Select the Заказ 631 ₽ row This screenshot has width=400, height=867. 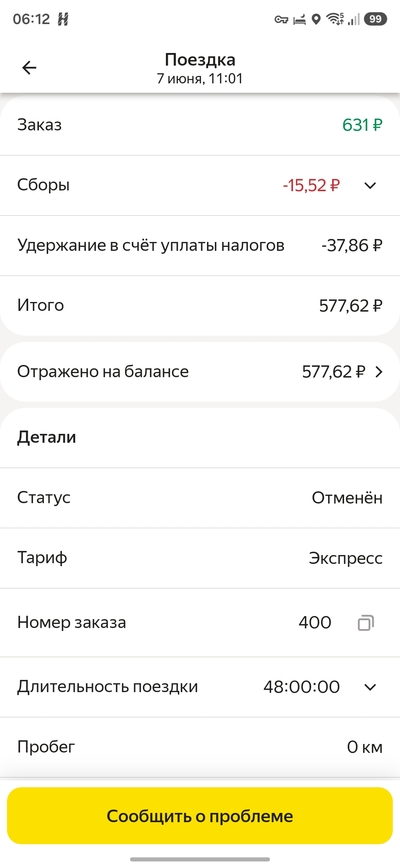200,126
